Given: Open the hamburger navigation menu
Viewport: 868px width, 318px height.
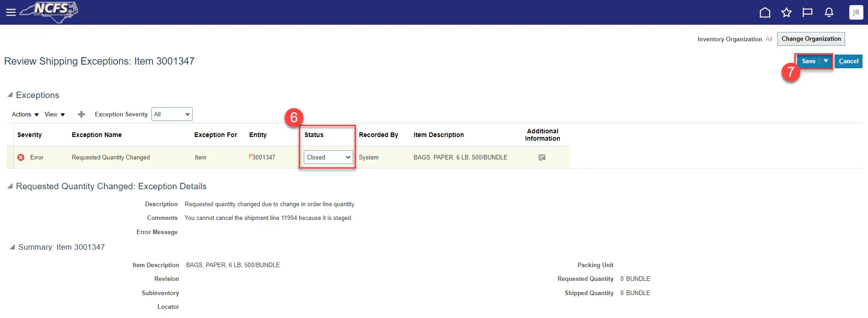Looking at the screenshot, I should 11,12.
